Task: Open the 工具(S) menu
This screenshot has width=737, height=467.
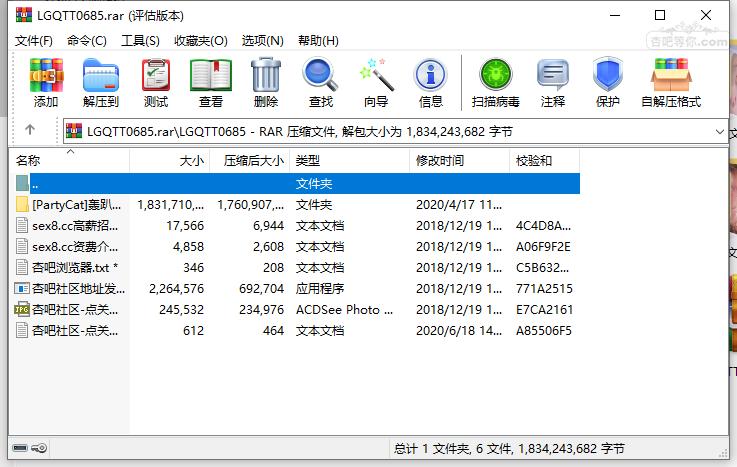Action: pos(141,41)
